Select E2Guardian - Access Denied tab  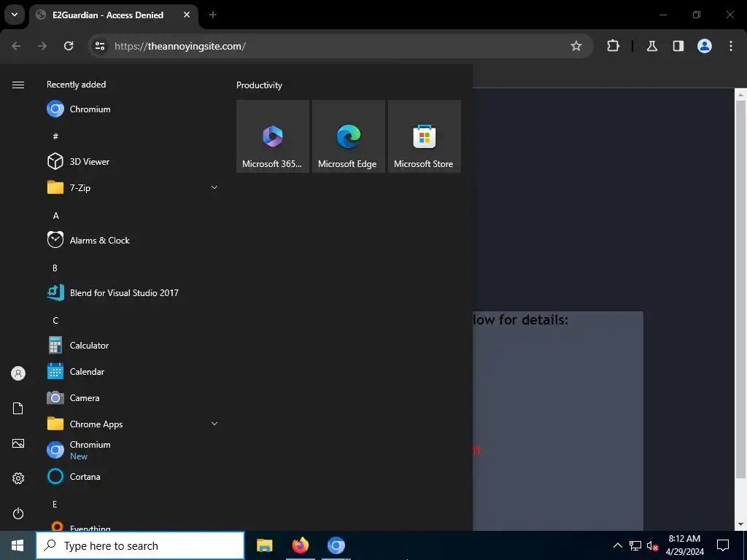113,15
